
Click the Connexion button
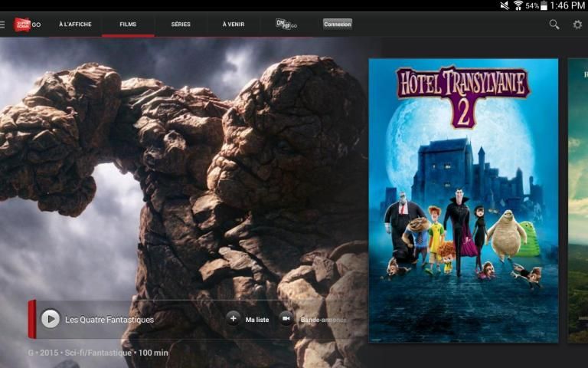coord(338,25)
